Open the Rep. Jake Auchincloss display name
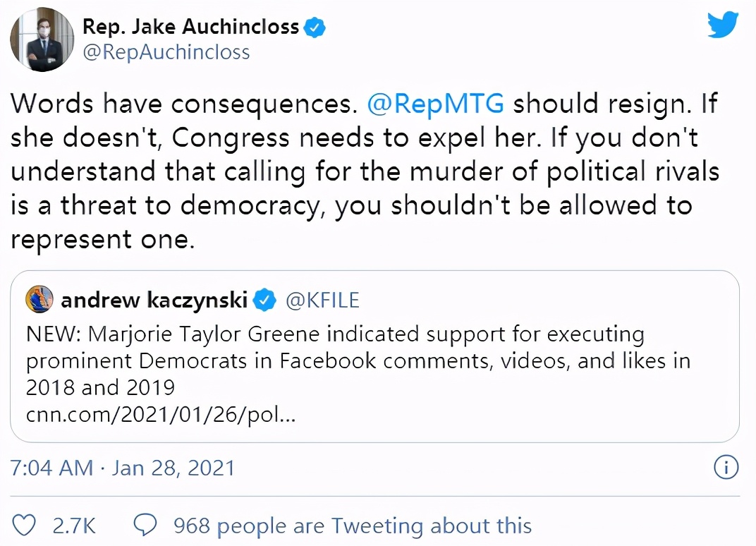 [192, 28]
